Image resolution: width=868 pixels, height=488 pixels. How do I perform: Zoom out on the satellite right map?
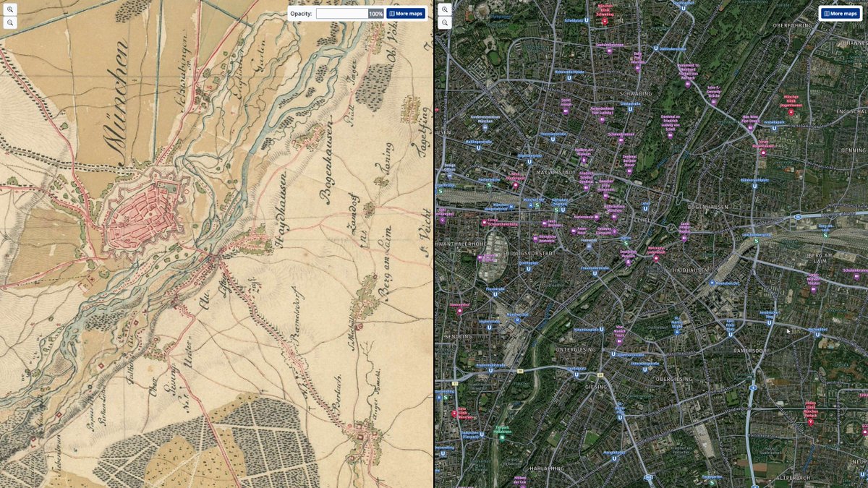point(445,23)
